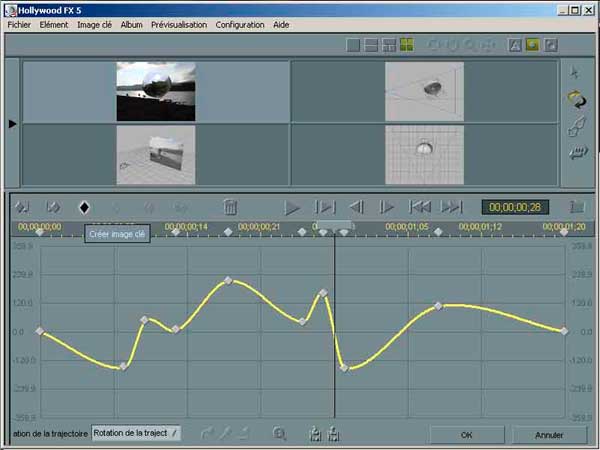Switch to single-view layout
Screen dimensions: 600x450
tap(353, 45)
